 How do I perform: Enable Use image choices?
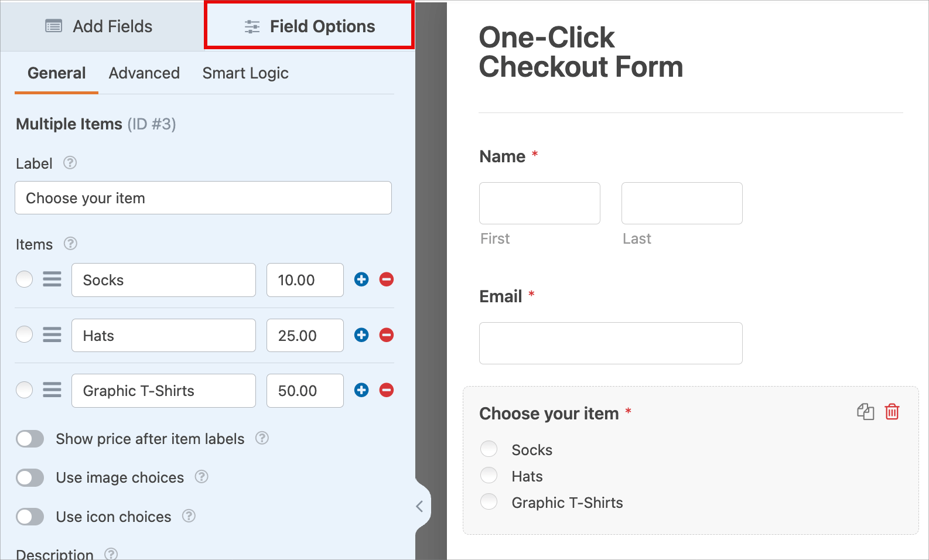tap(30, 477)
